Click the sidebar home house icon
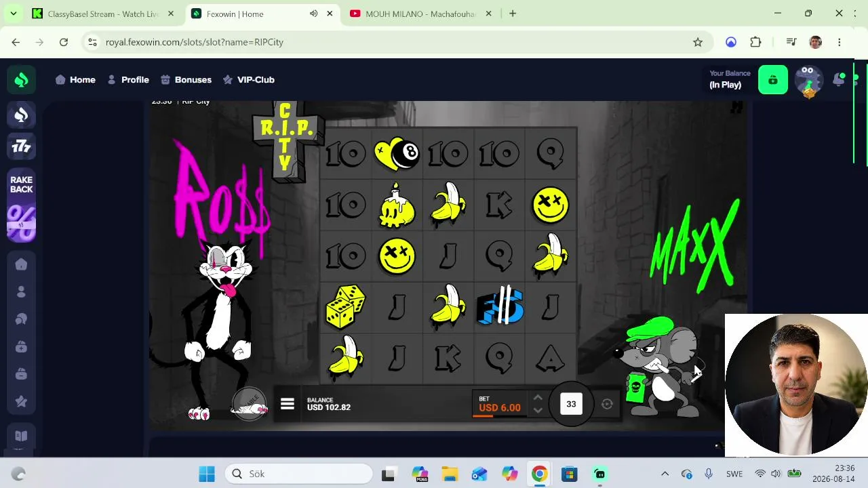This screenshot has width=868, height=488. 21,264
